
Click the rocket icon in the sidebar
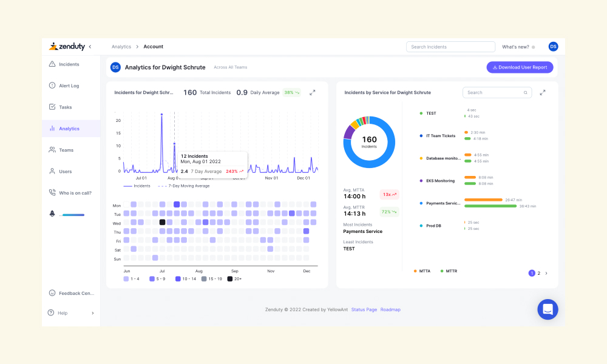(x=52, y=214)
